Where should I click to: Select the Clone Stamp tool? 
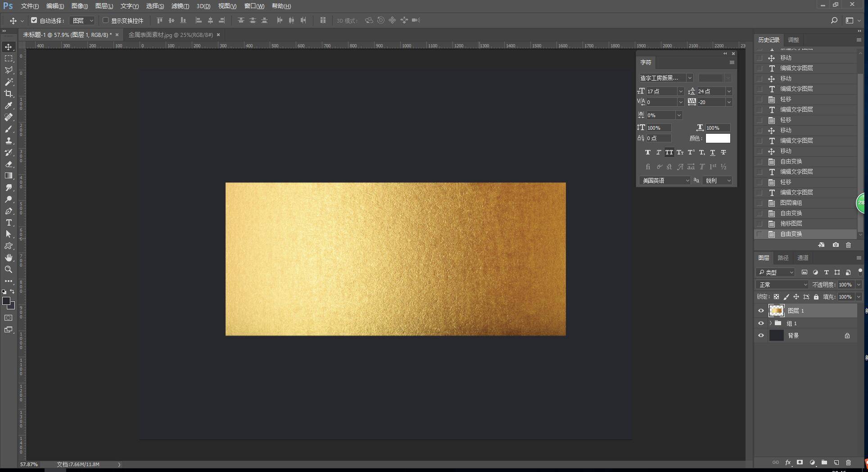coord(9,141)
